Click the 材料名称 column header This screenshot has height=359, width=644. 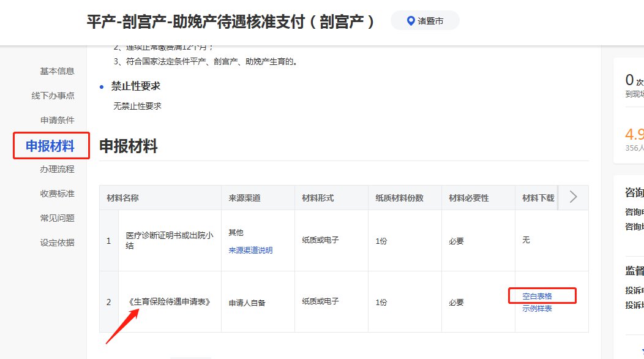click(x=122, y=198)
